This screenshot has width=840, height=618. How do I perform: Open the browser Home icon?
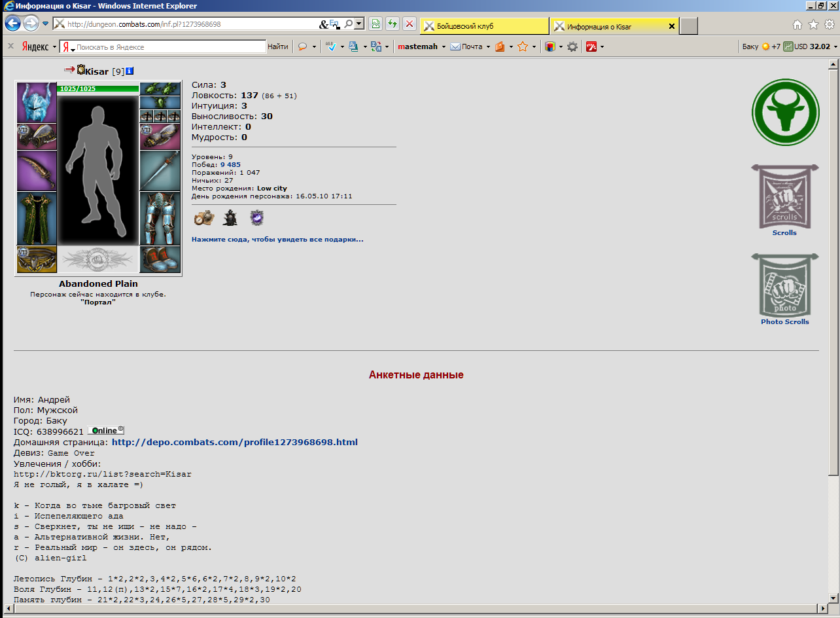tap(797, 25)
